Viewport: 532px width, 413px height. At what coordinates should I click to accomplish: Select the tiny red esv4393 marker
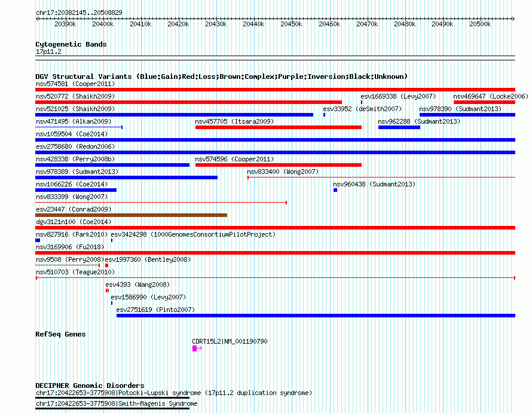(107, 290)
